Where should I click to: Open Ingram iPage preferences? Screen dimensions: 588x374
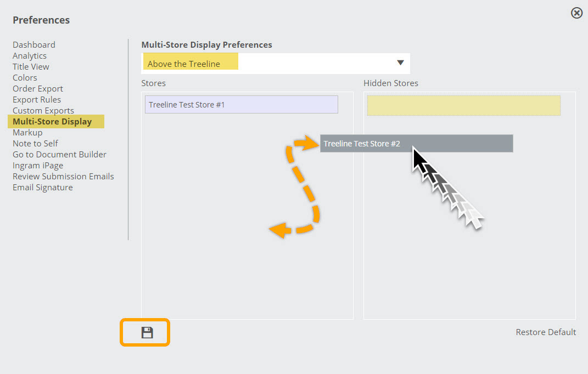coord(38,166)
